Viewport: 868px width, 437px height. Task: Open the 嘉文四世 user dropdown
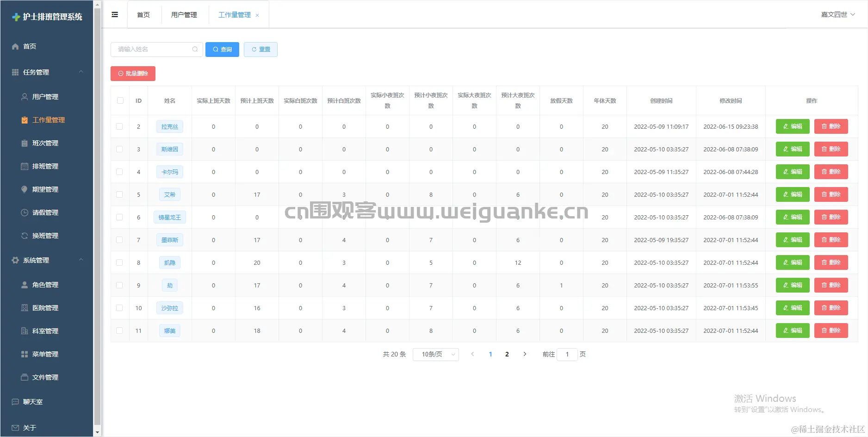(838, 14)
